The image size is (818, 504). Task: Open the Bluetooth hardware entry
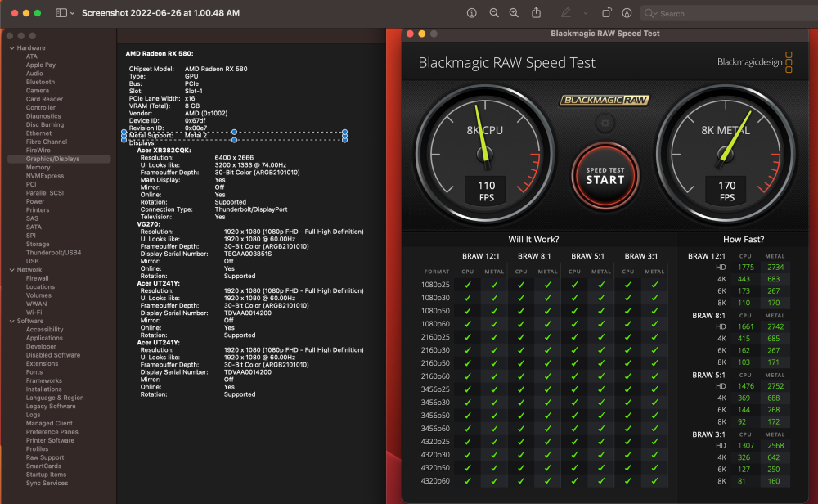point(40,82)
